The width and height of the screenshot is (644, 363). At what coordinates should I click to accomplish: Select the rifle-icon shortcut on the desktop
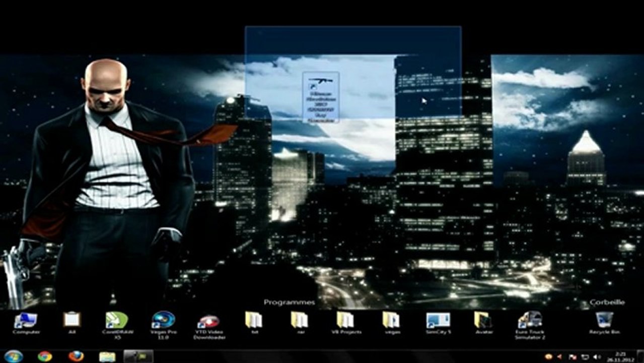321,97
